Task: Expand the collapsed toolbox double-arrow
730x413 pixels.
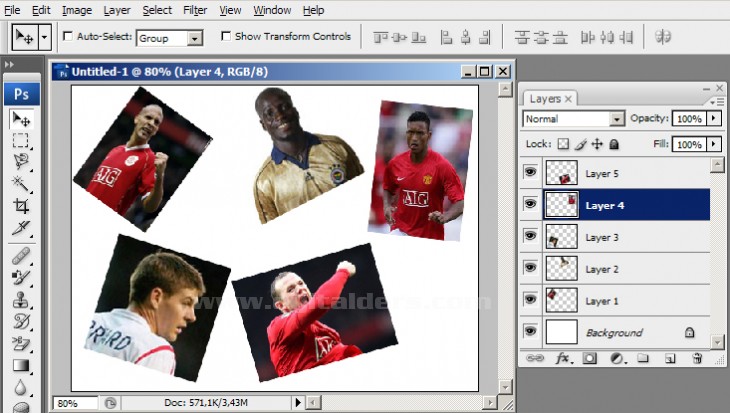Action: [x=9, y=64]
